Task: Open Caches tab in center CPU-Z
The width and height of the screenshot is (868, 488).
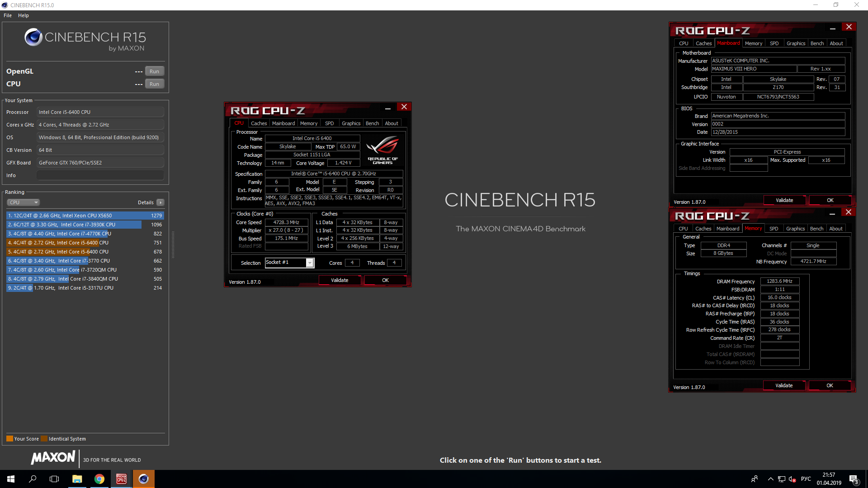Action: (x=259, y=123)
